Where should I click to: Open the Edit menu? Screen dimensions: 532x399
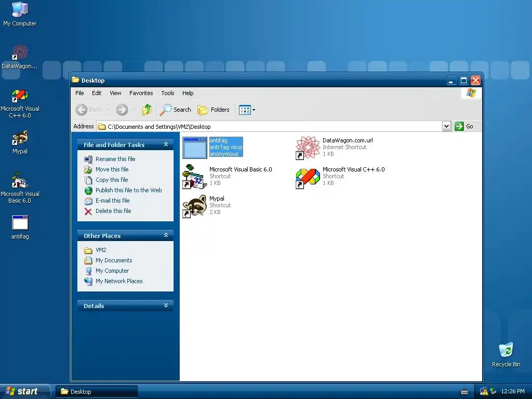pos(96,93)
